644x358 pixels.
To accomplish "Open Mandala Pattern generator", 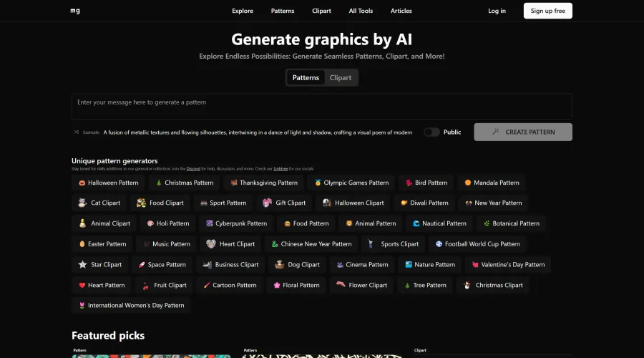I will [x=492, y=183].
